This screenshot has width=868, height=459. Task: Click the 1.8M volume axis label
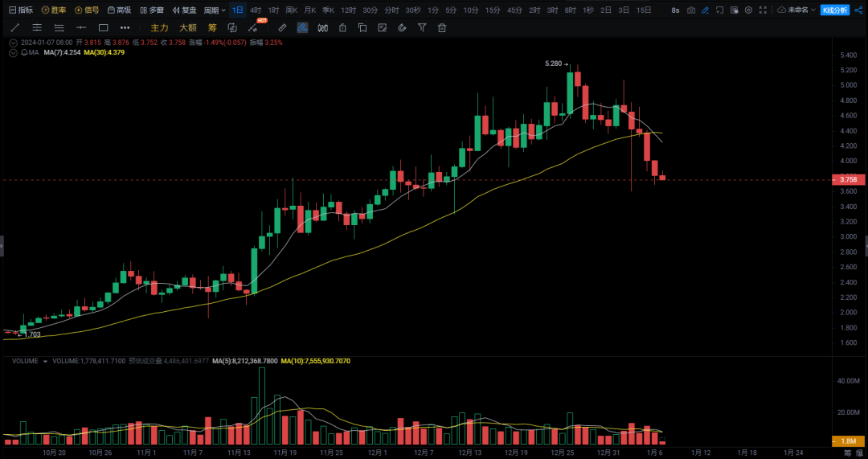point(848,441)
